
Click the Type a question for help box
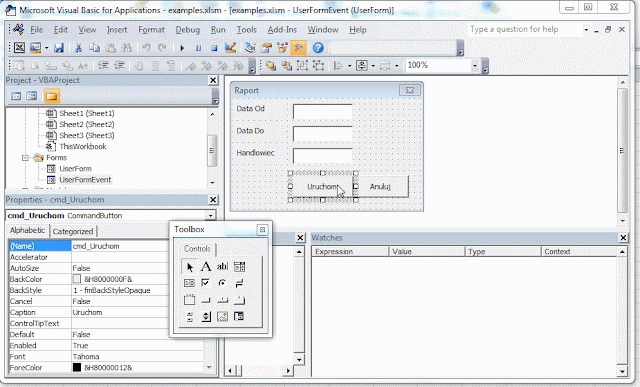click(x=524, y=29)
